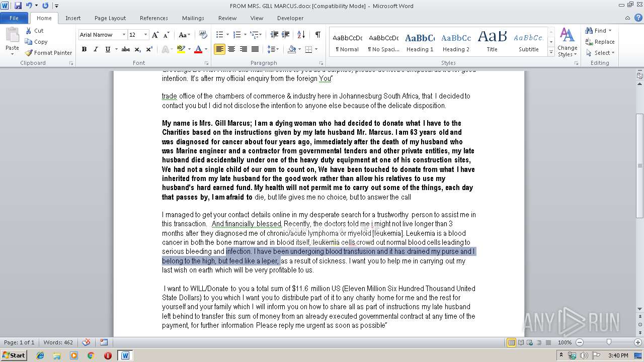This screenshot has height=362, width=644.
Task: Activate the Format Painter
Action: 48,53
